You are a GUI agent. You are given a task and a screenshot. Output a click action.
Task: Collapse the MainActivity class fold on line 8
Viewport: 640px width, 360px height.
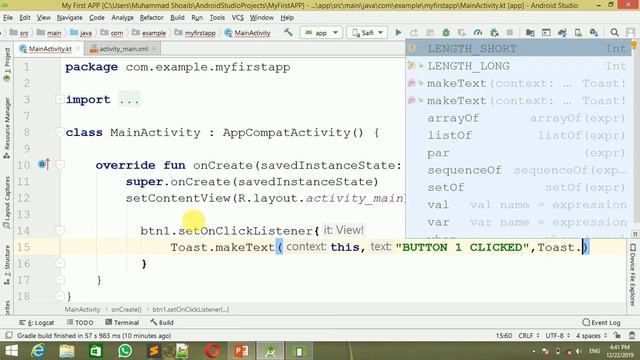tap(60, 132)
